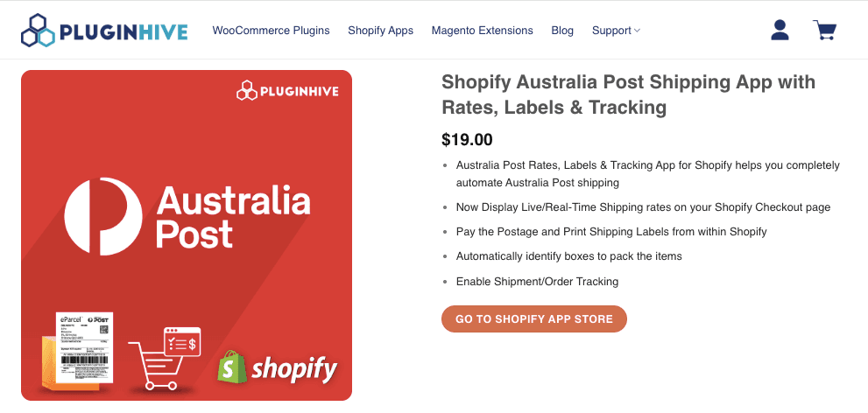
Task: Click the Shopify bag logo in image
Action: pos(230,367)
